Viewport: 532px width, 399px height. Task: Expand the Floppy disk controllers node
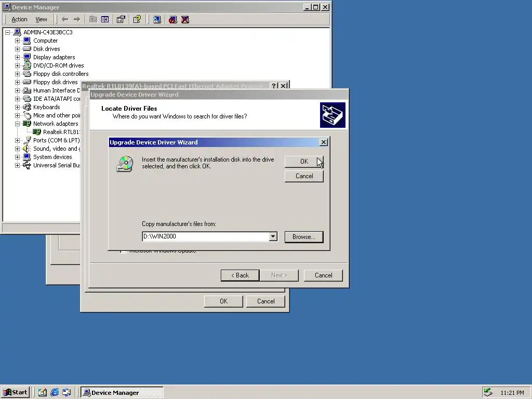(x=17, y=74)
